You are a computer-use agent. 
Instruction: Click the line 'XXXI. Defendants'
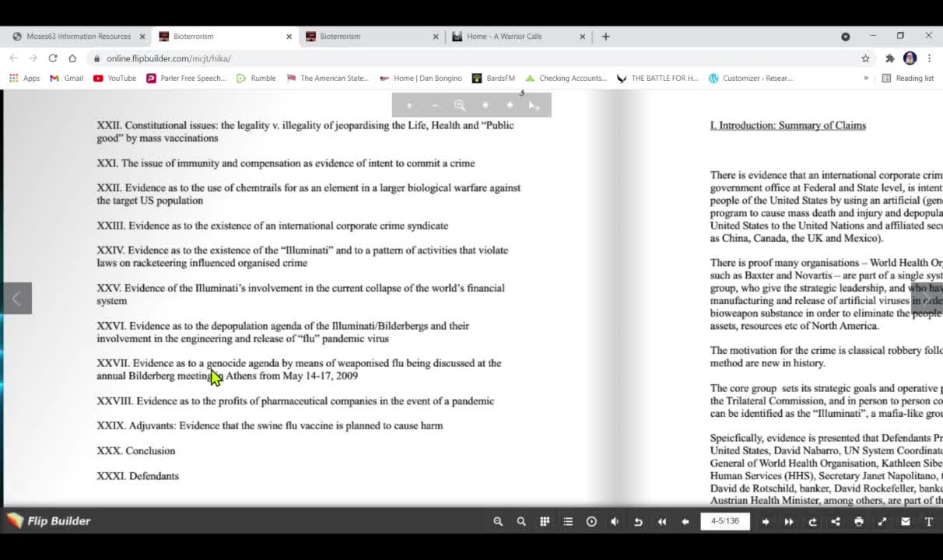point(138,476)
